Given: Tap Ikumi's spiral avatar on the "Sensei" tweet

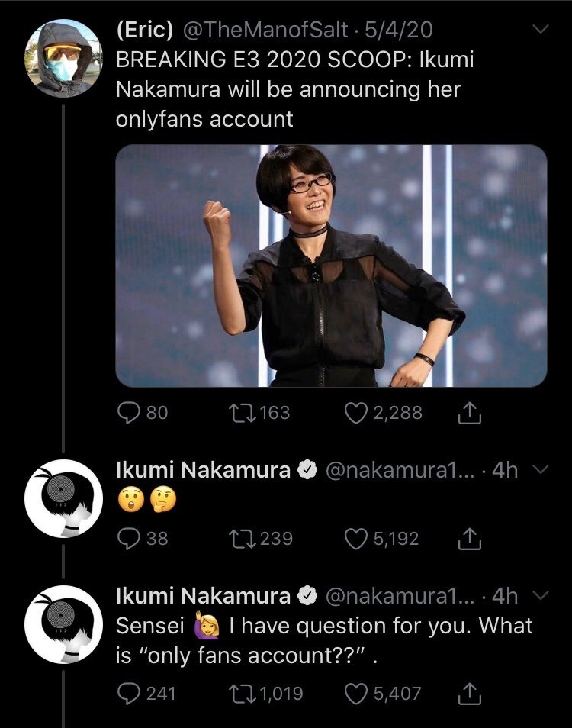Looking at the screenshot, I should click(x=63, y=625).
